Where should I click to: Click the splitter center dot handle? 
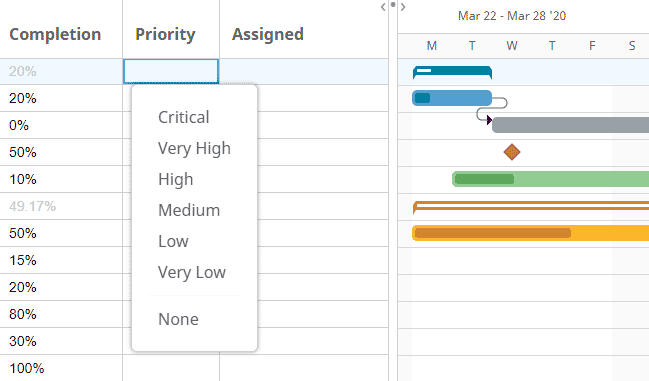pyautogui.click(x=393, y=5)
